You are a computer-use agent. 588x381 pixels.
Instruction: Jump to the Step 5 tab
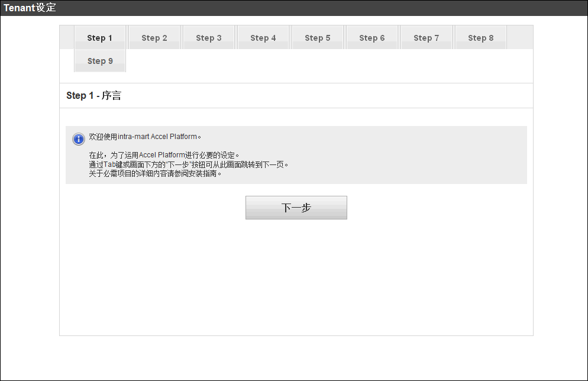[x=317, y=37]
